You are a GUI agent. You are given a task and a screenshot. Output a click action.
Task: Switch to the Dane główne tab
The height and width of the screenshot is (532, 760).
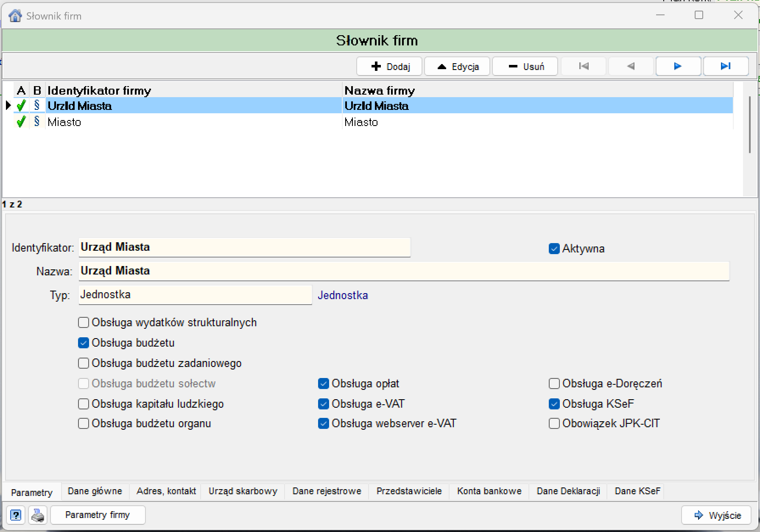coord(95,491)
